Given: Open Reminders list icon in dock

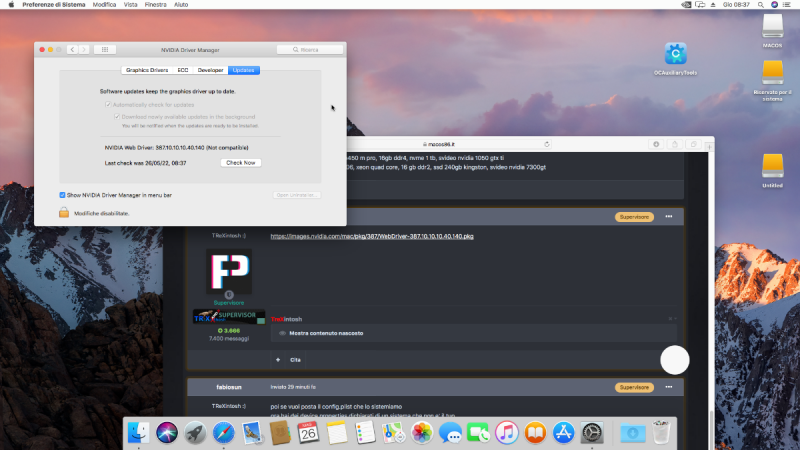Looking at the screenshot, I should [x=365, y=433].
